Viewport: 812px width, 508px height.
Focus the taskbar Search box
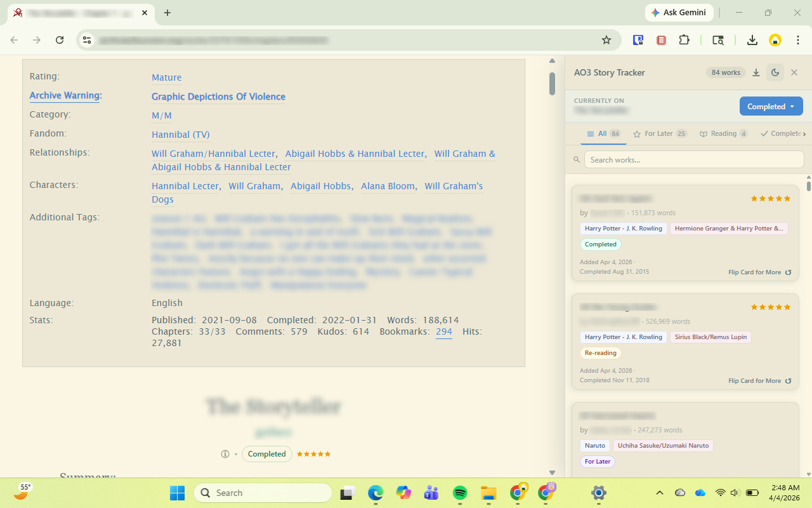coord(263,493)
